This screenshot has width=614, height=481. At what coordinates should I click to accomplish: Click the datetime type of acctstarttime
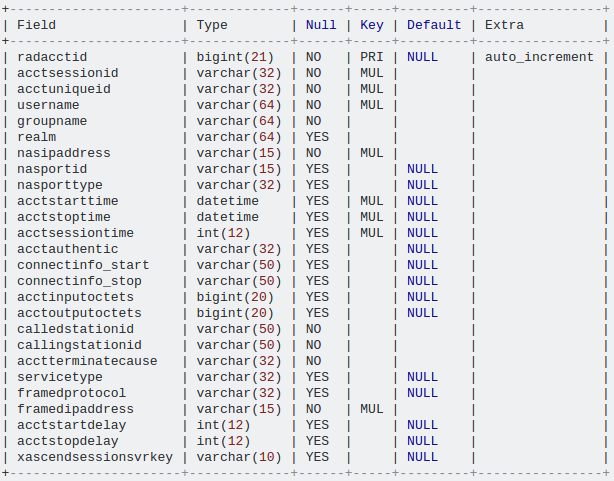click(228, 201)
